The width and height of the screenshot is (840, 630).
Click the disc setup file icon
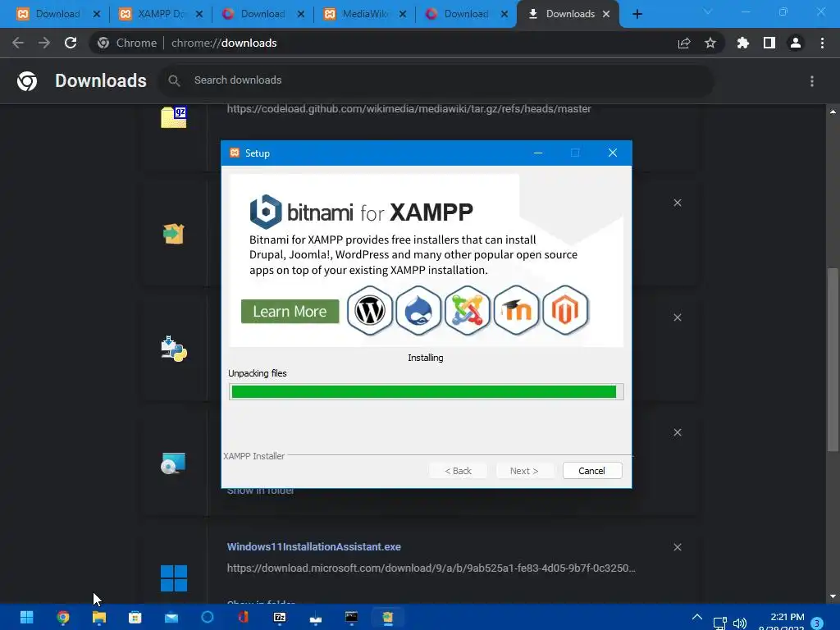point(173,463)
